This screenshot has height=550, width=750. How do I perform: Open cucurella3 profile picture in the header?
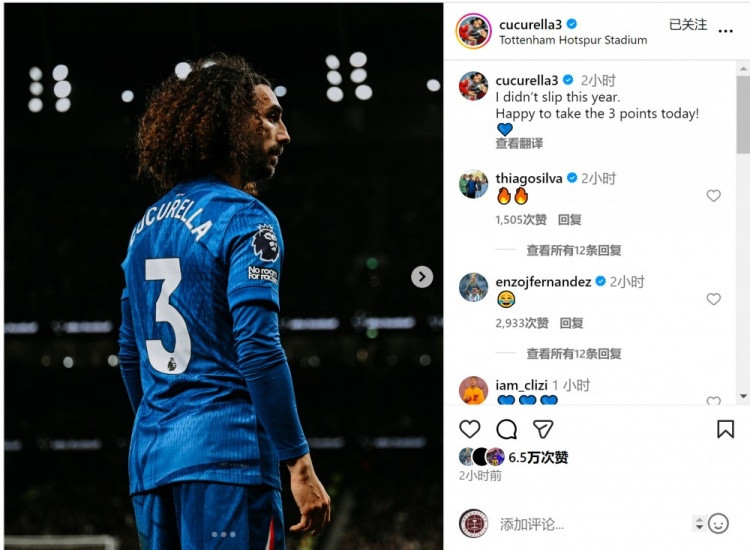click(473, 31)
